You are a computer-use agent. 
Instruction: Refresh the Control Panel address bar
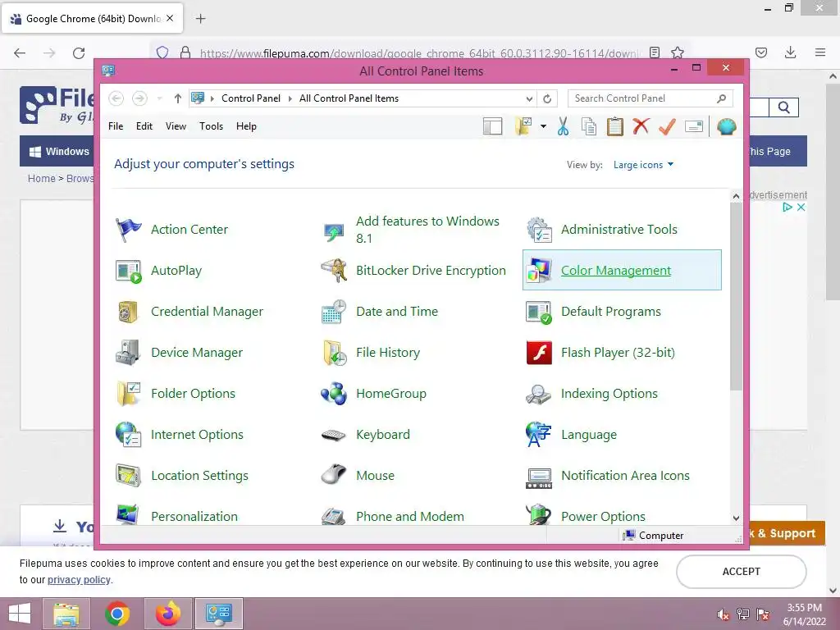point(547,98)
